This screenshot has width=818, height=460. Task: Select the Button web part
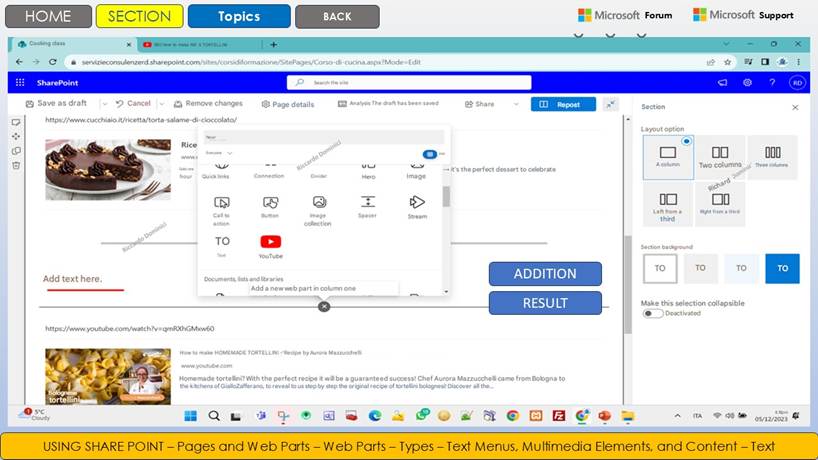pos(270,207)
